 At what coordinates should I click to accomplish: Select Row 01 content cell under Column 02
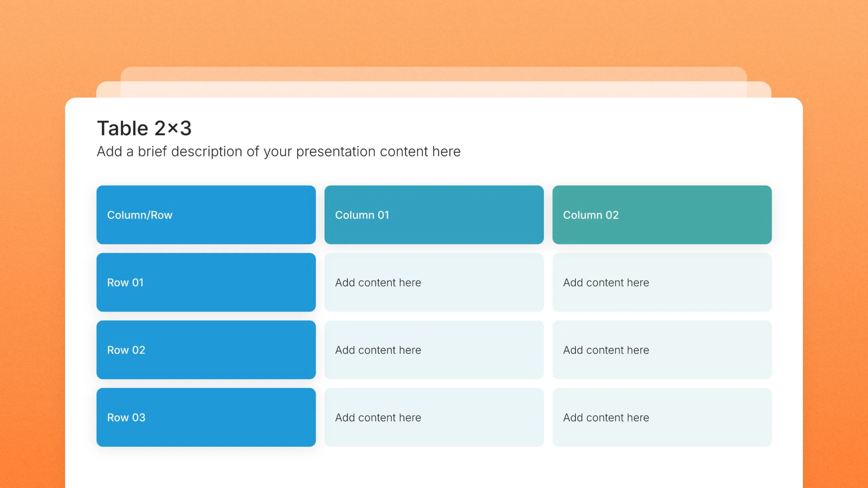[662, 282]
